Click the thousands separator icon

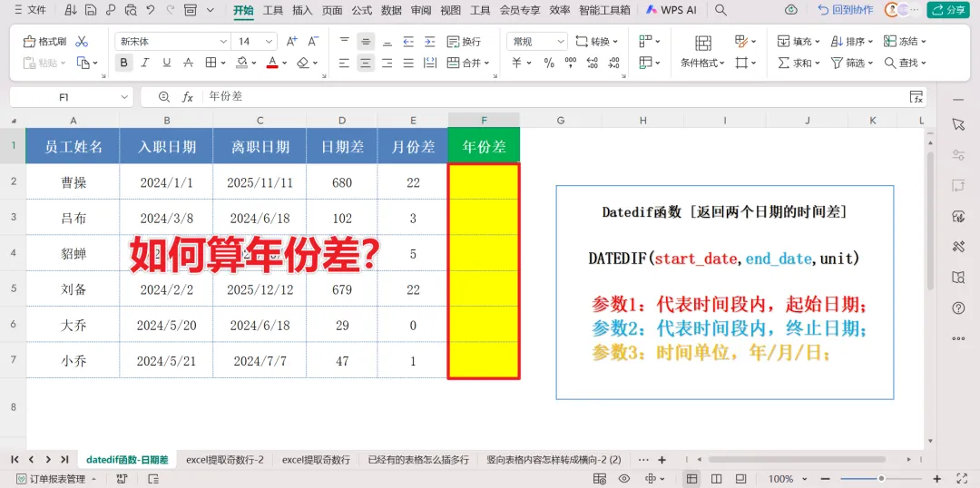pyautogui.click(x=570, y=63)
